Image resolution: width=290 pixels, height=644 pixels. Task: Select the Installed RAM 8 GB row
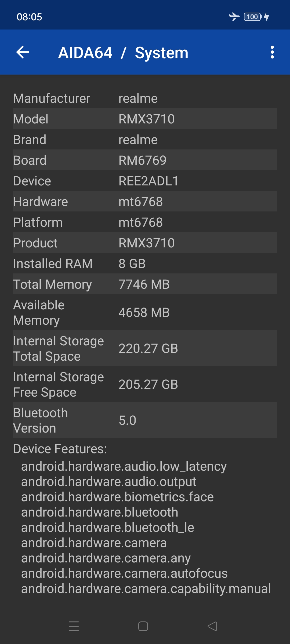pyautogui.click(x=145, y=264)
